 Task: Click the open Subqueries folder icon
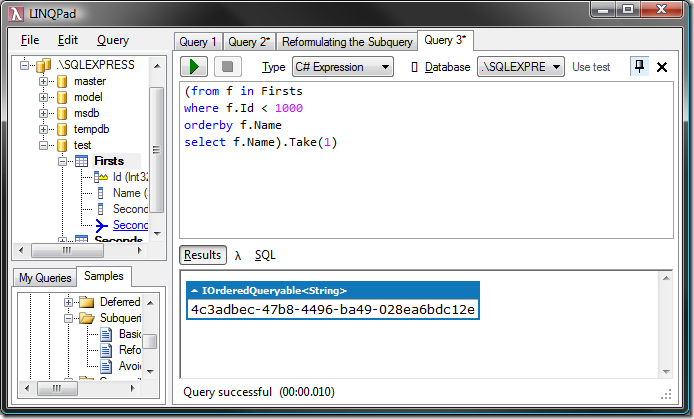click(x=87, y=318)
